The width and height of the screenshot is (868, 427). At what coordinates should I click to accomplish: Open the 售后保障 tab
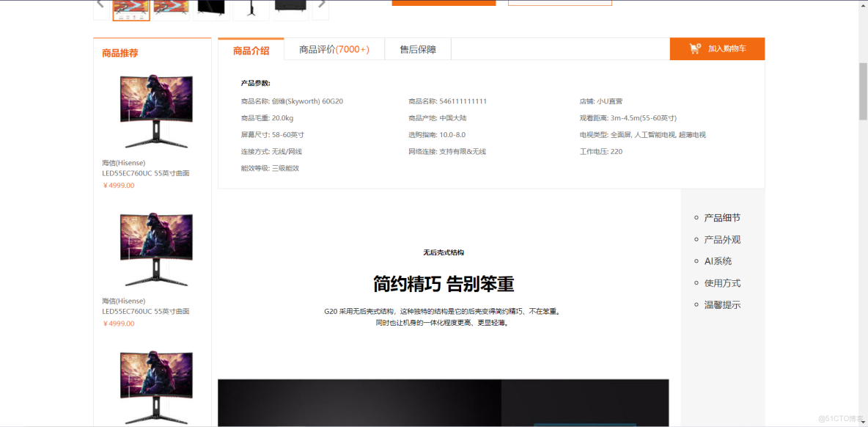click(x=417, y=48)
